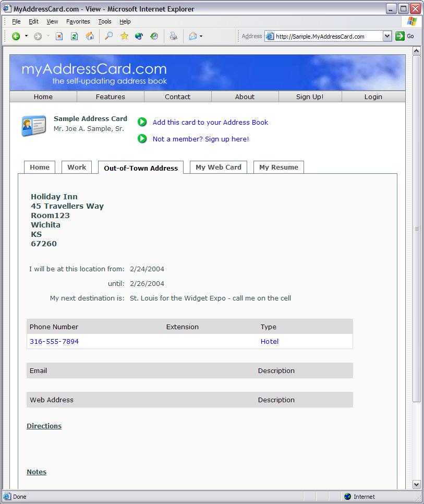The width and height of the screenshot is (424, 504).
Task: Click the browser Forward arrow icon
Action: (38, 37)
